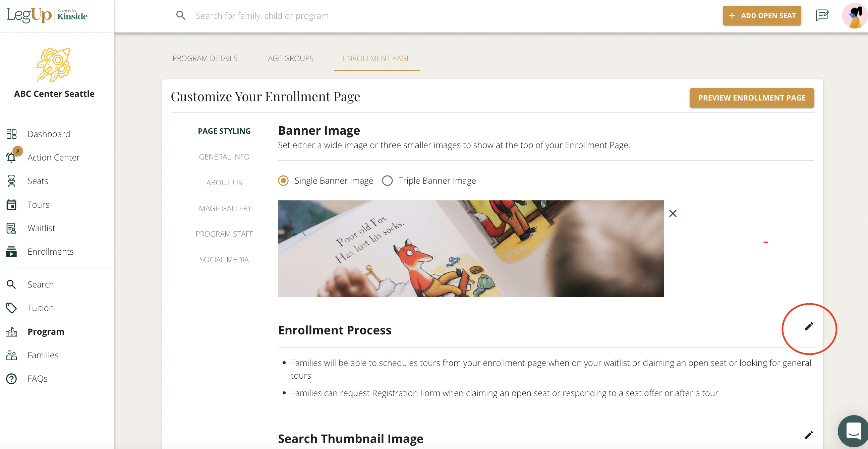
Task: Open the chat support bubble
Action: [x=853, y=431]
